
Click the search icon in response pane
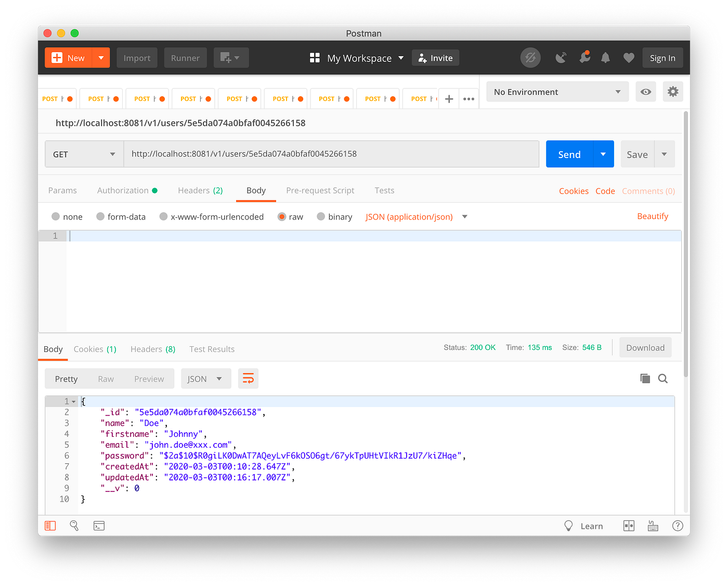[x=663, y=379]
